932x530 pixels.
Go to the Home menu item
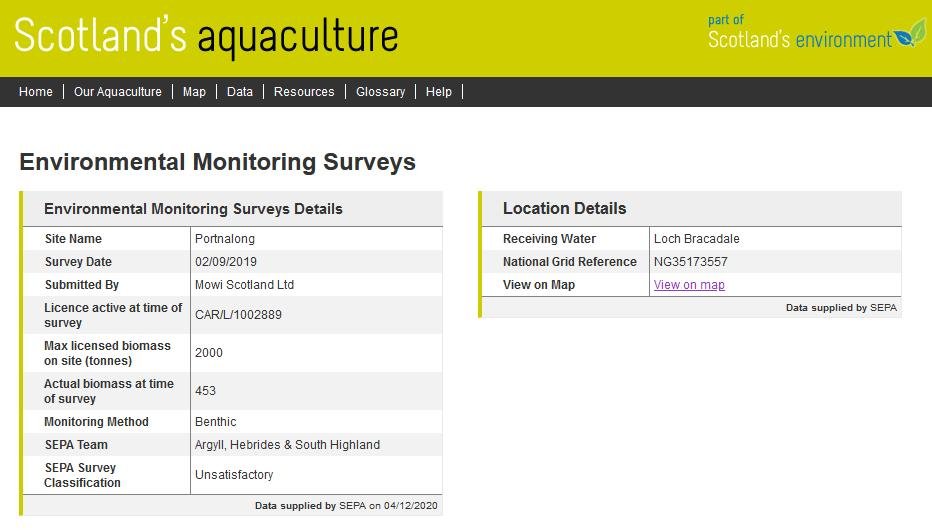[36, 92]
